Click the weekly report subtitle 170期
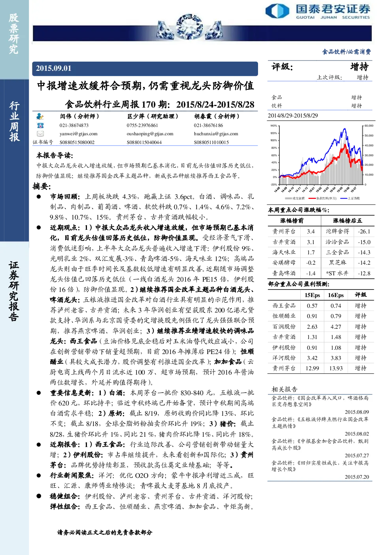The height and width of the screenshot is (555, 392). coord(160,104)
